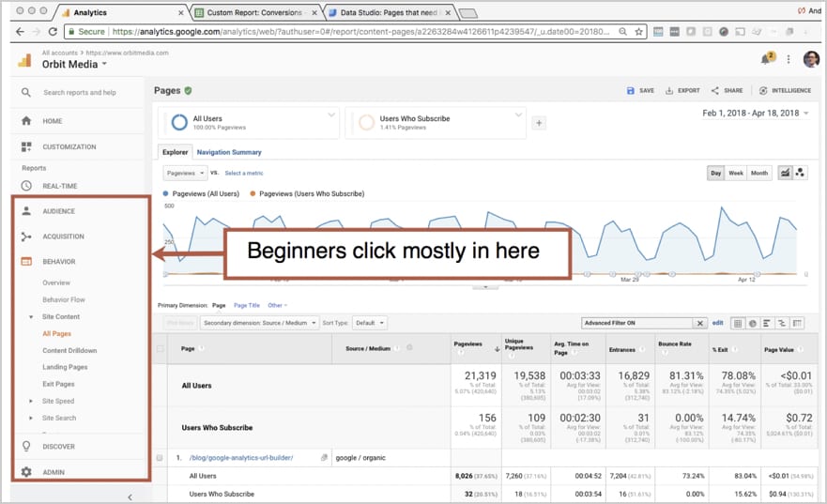The image size is (827, 504).
Task: Click the search magnifier icon in sidebar
Action: point(26,92)
